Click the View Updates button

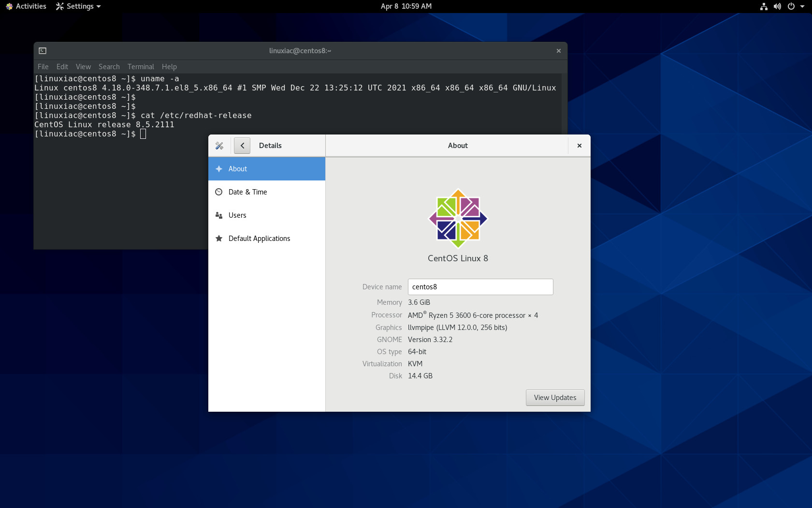point(555,398)
